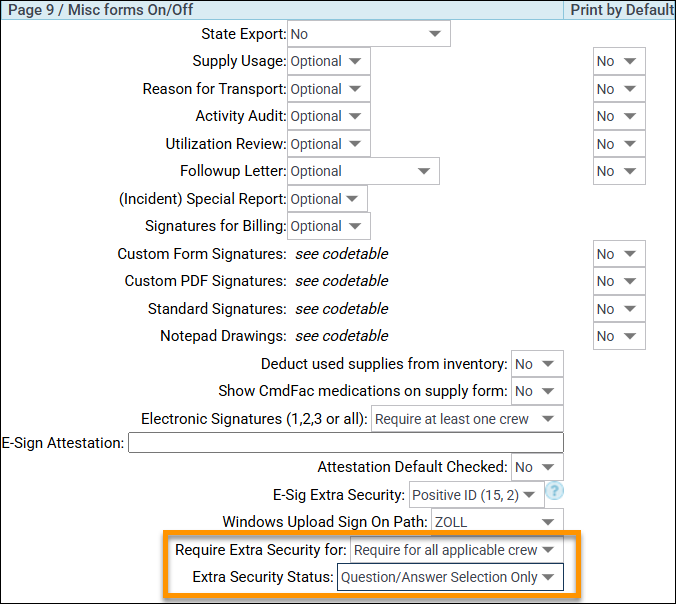Open the Incident Special Report dropdown

[x=327, y=199]
